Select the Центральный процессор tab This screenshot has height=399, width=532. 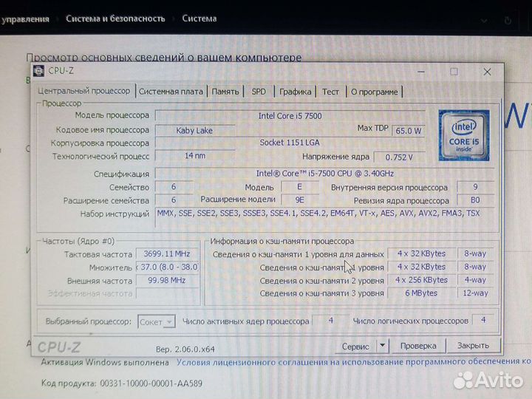[83, 91]
